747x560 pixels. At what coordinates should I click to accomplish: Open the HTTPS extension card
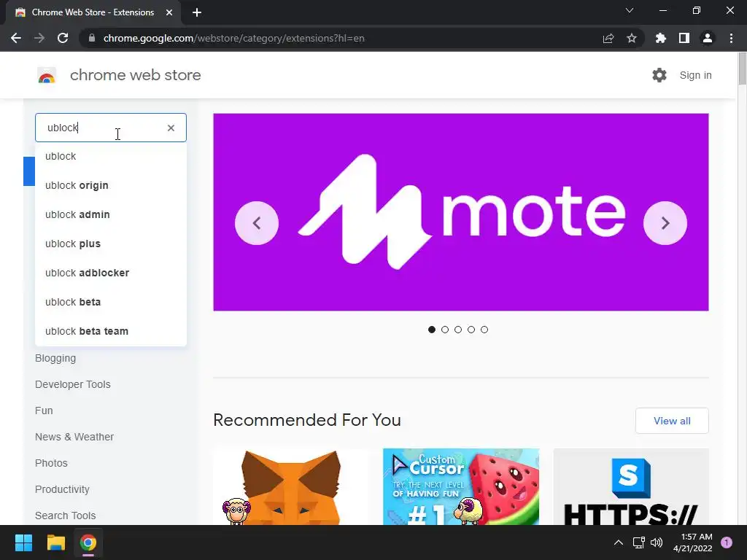click(631, 486)
